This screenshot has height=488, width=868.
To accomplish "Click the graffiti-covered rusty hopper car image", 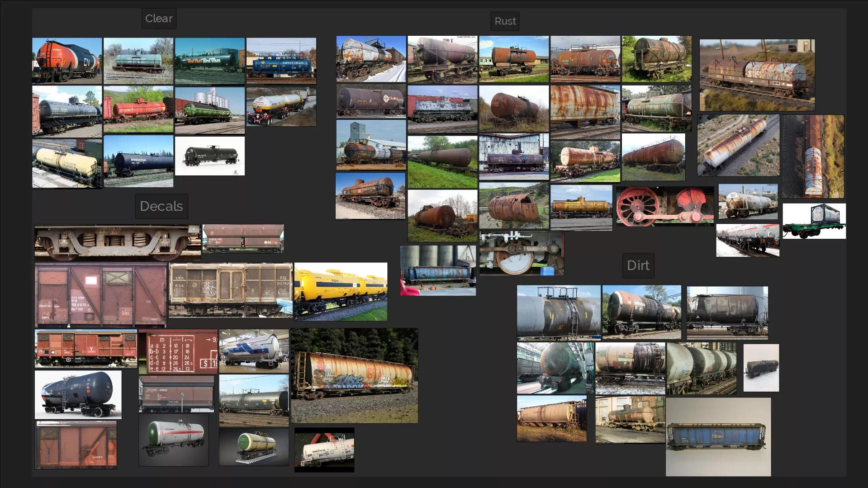I will tap(354, 376).
